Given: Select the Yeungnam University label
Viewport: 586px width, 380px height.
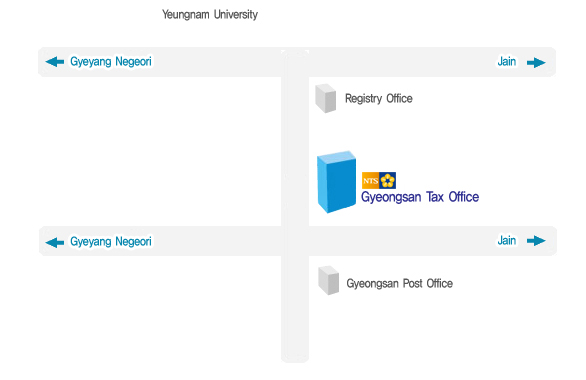Looking at the screenshot, I should pos(210,15).
